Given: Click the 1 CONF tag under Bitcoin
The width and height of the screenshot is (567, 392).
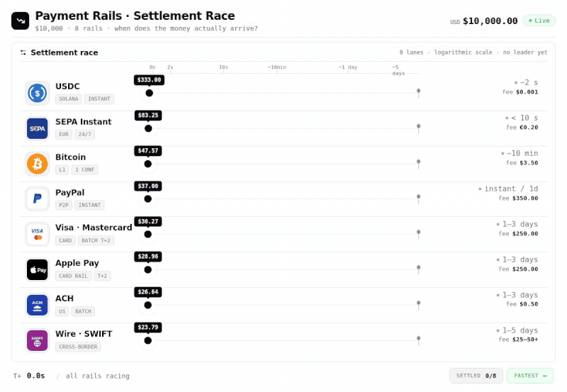Looking at the screenshot, I should pyautogui.click(x=84, y=169).
